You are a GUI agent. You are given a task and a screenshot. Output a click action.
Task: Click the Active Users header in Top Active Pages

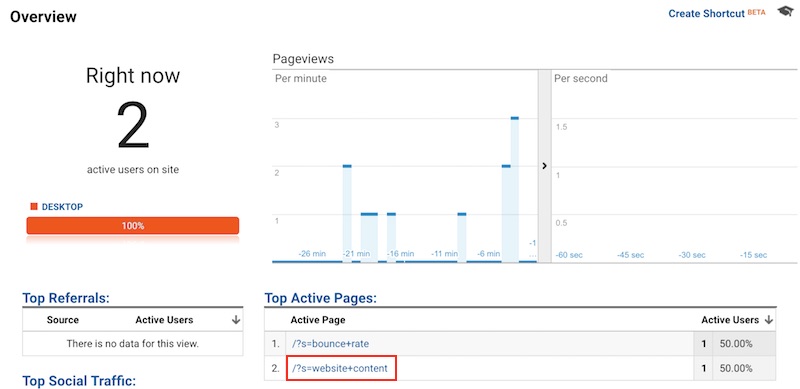click(730, 320)
